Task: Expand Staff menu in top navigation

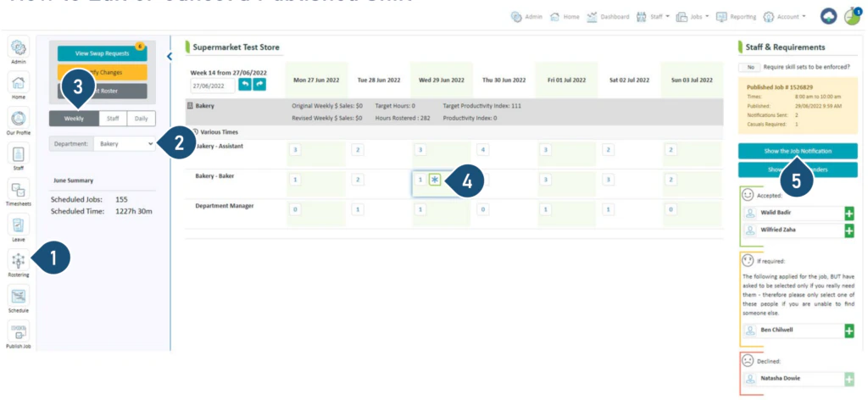Action: pyautogui.click(x=654, y=17)
